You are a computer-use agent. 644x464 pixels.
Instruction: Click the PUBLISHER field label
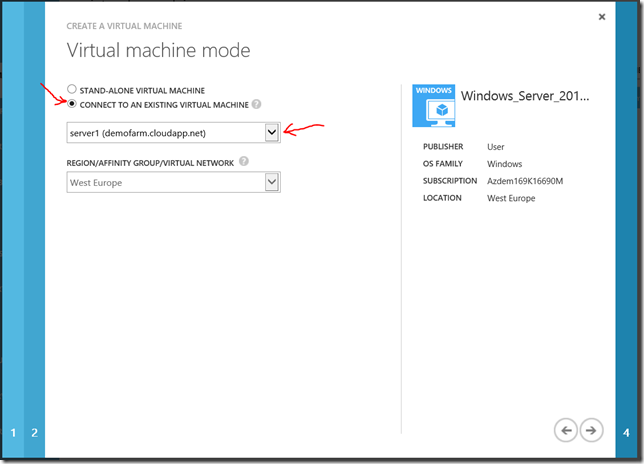(443, 147)
